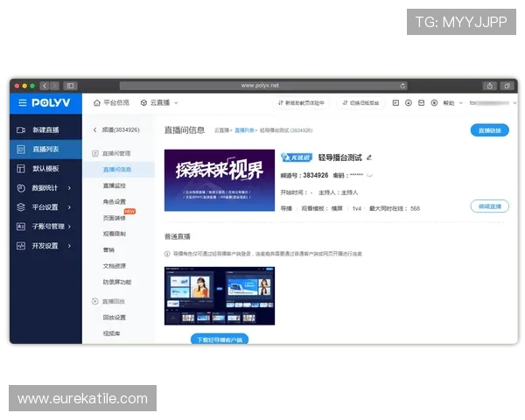This screenshot has height=420, width=525.
Task: Click the browser forward arrow button
Action: 54,86
